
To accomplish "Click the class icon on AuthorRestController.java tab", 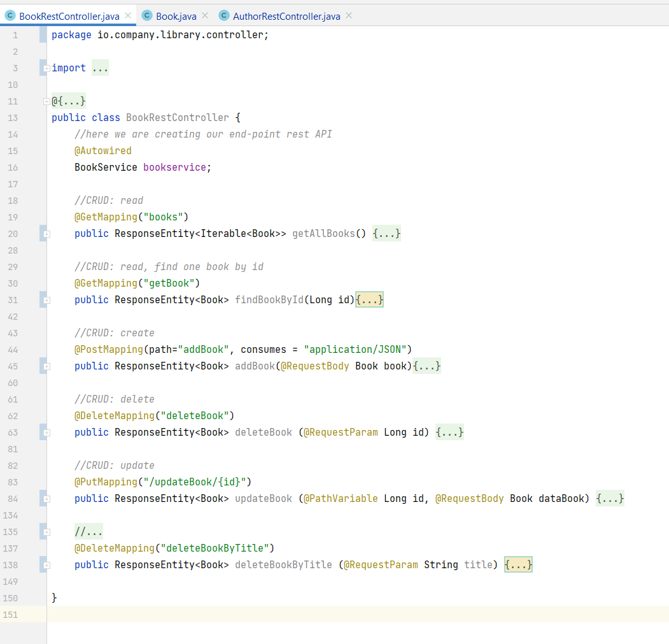I will 223,16.
